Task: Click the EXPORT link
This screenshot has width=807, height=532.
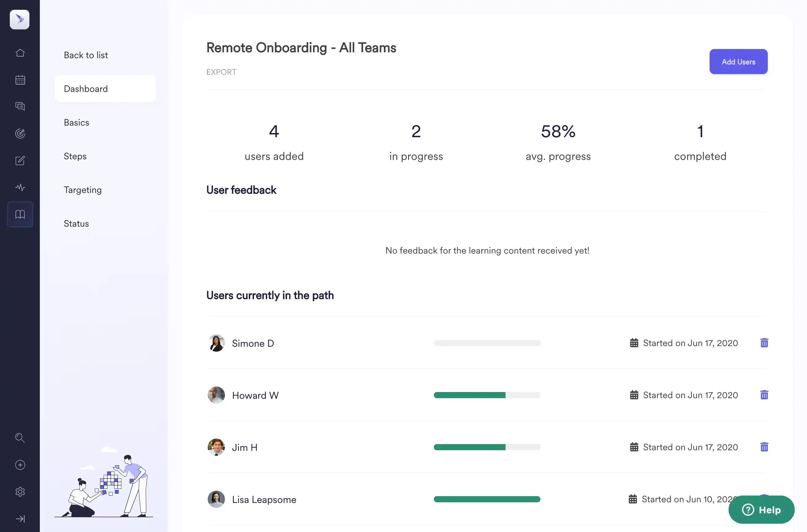Action: pyautogui.click(x=221, y=72)
